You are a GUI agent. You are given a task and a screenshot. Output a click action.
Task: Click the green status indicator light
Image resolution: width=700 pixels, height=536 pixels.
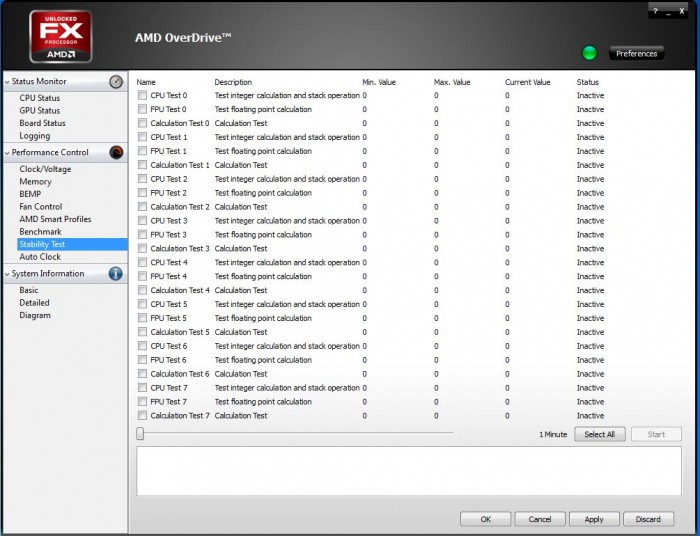[x=589, y=54]
